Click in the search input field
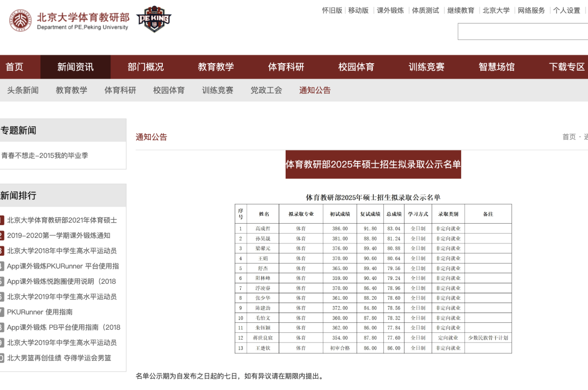Image resolution: width=588 pixels, height=390 pixels. coord(522,32)
